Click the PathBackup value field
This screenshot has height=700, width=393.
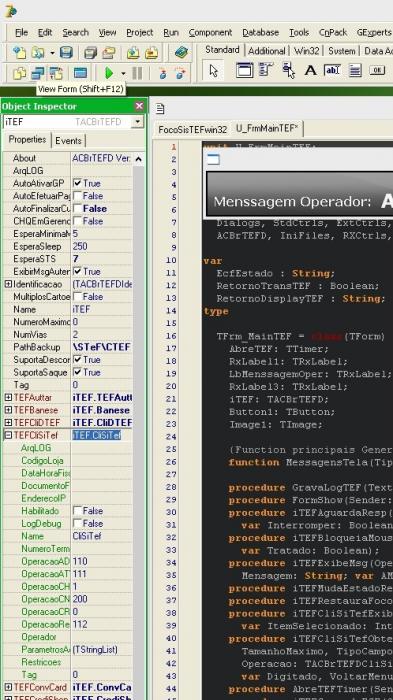tap(102, 347)
